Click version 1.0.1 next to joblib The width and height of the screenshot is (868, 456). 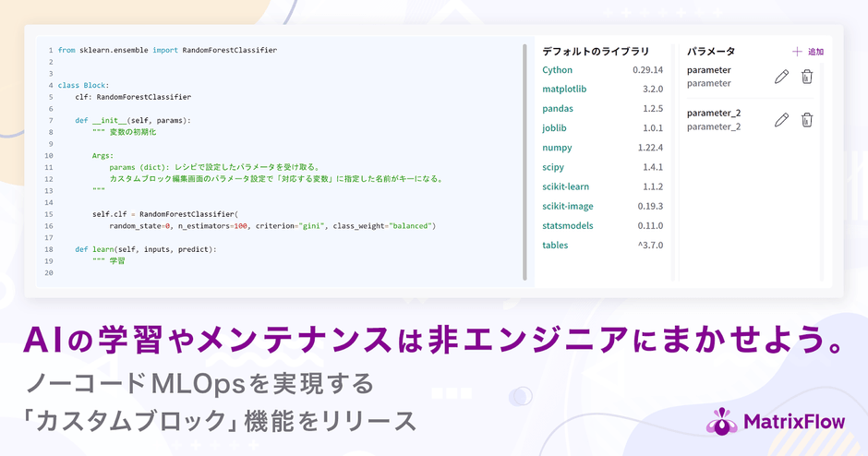tap(653, 127)
